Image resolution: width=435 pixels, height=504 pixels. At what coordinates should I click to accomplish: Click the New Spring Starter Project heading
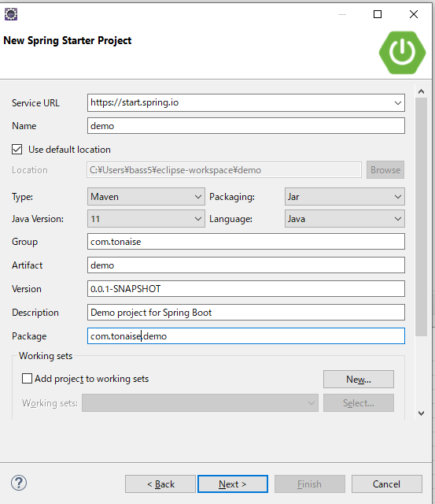click(x=68, y=40)
